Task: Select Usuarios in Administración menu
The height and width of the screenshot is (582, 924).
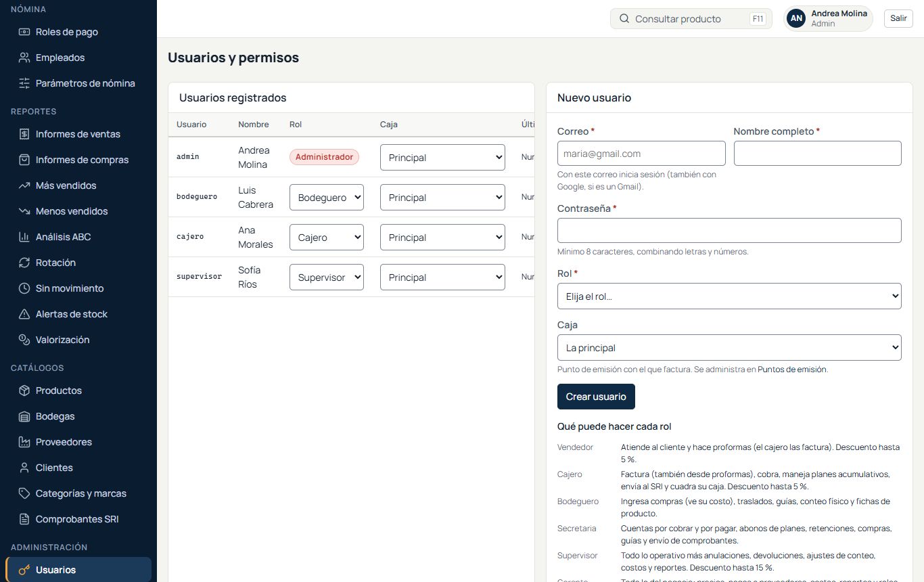Action: pos(78,570)
